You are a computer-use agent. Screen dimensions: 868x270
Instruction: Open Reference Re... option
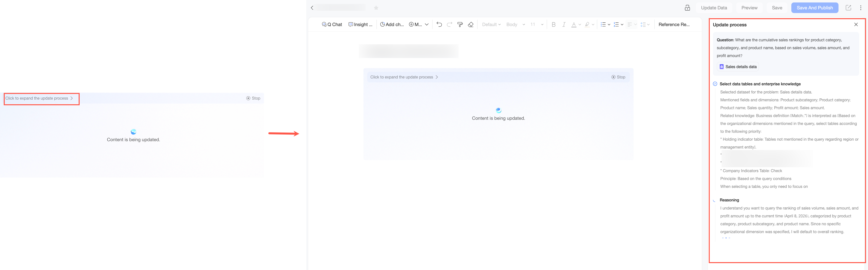674,24
